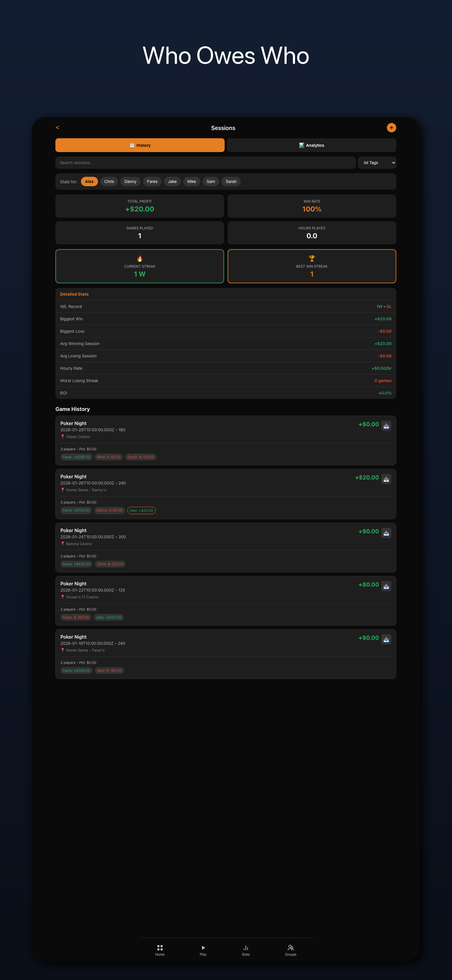Select the Chris: $-220.00 chip
Screen dimensions: 452x980
pyautogui.click(x=110, y=564)
